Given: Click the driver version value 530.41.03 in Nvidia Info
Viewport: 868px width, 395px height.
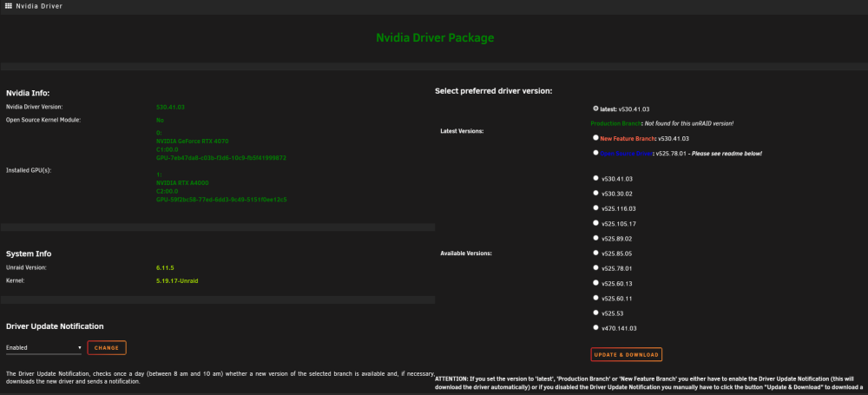Looking at the screenshot, I should (171, 107).
